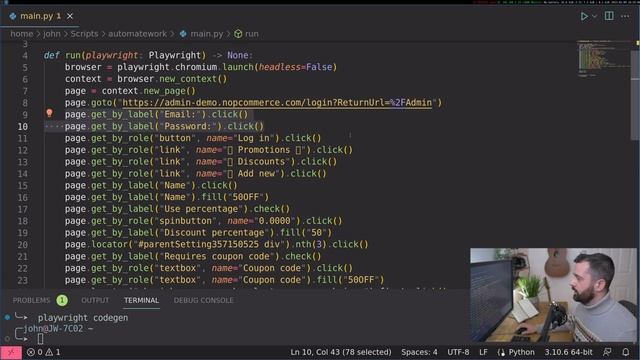
Task: Open the PROBLEMS panel tab
Action: 31,300
